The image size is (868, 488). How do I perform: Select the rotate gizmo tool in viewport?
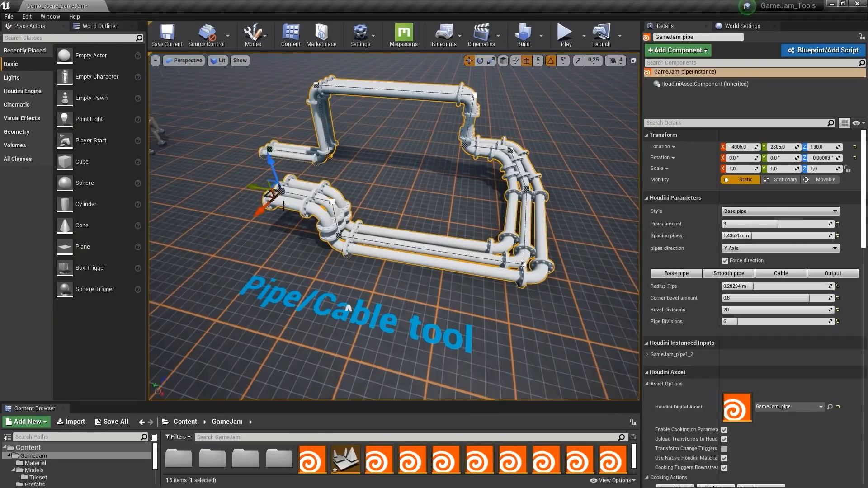tap(480, 61)
